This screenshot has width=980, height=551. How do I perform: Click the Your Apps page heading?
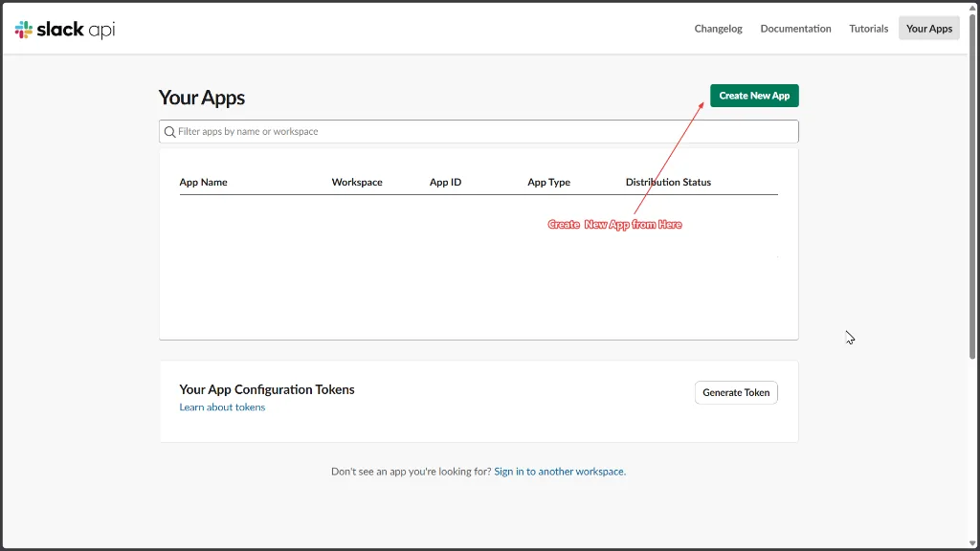(x=201, y=98)
